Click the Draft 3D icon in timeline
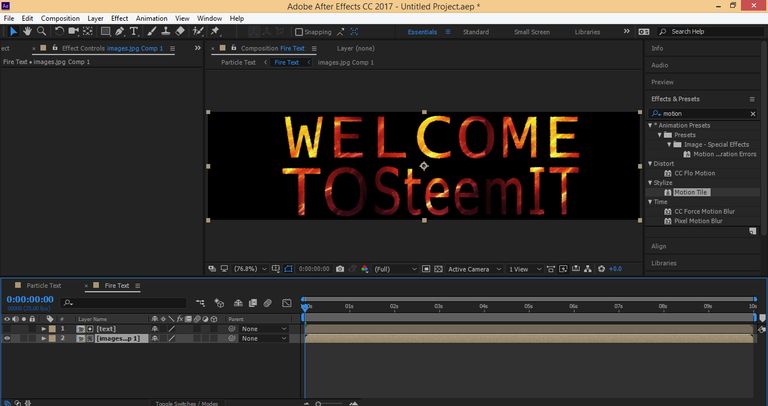Viewport: 768px width, 406px height. pyautogui.click(x=219, y=303)
